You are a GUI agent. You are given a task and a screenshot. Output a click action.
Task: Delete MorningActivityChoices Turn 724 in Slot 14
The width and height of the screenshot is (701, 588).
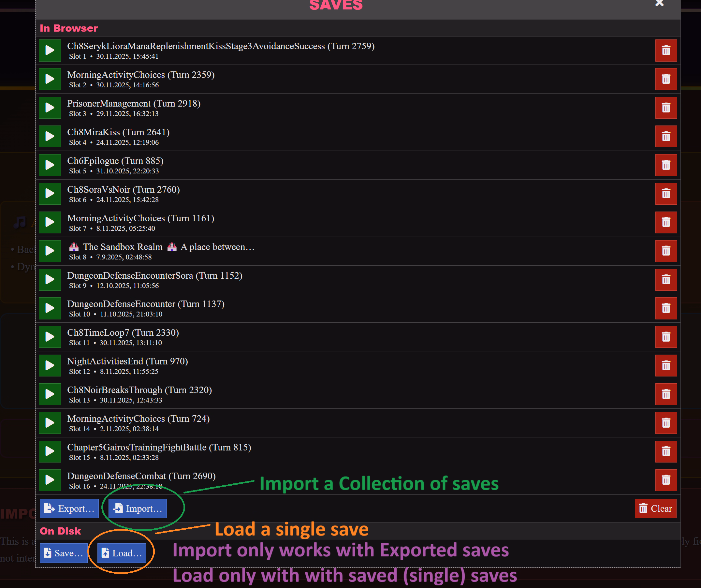(x=665, y=423)
